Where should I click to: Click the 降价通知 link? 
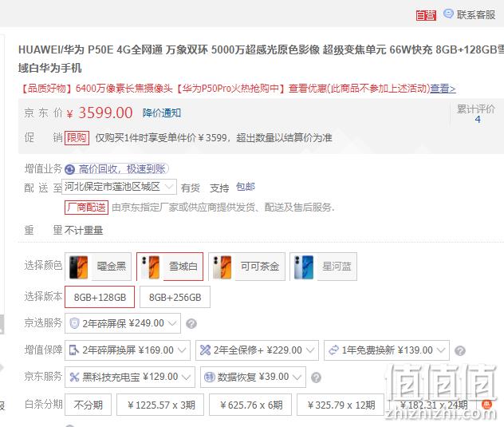coord(162,113)
